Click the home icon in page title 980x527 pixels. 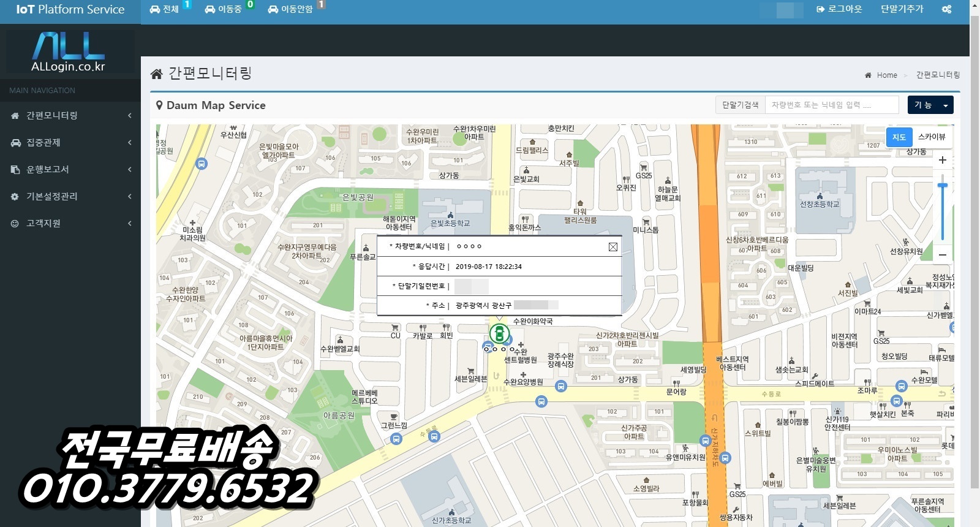click(156, 74)
